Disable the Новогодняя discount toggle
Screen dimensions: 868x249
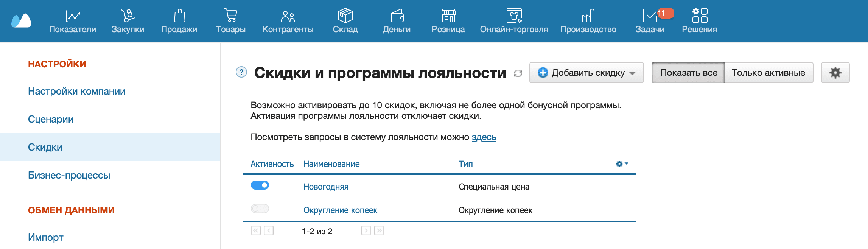coord(260,185)
